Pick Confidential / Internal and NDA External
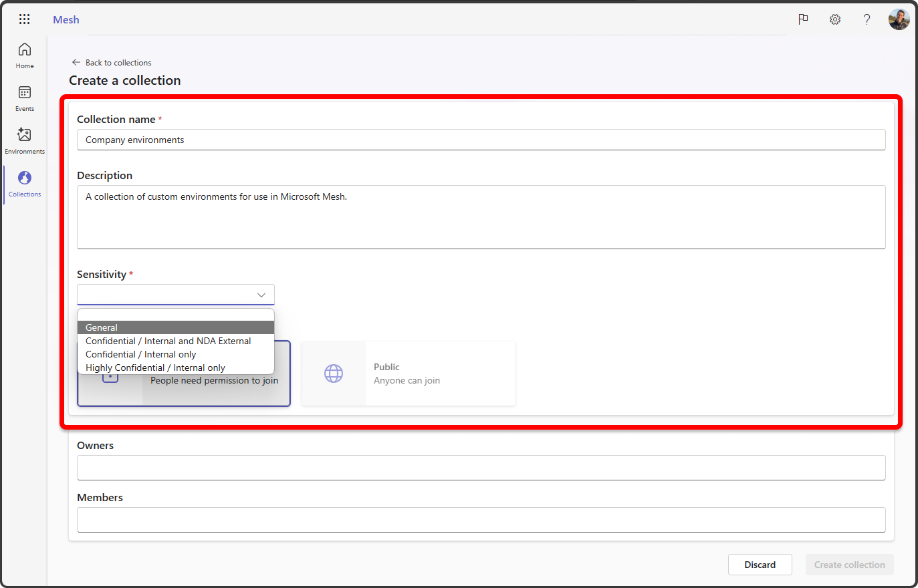Viewport: 918px width, 588px height. pos(168,341)
